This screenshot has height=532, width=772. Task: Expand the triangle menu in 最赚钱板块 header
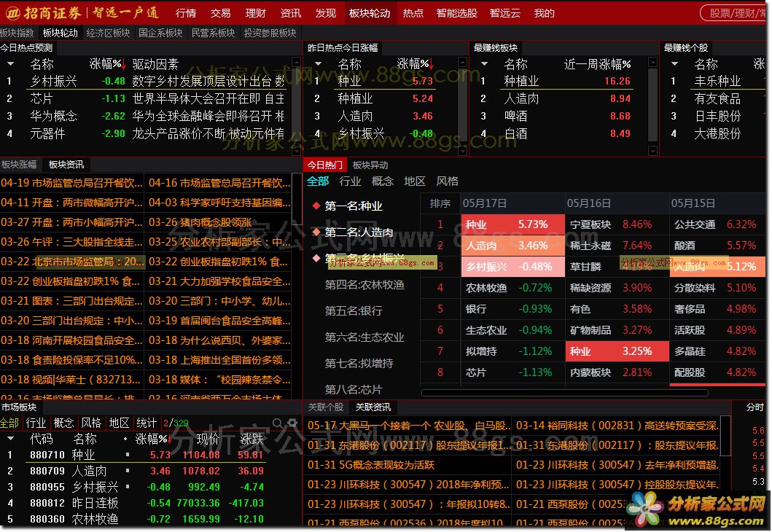(x=485, y=64)
